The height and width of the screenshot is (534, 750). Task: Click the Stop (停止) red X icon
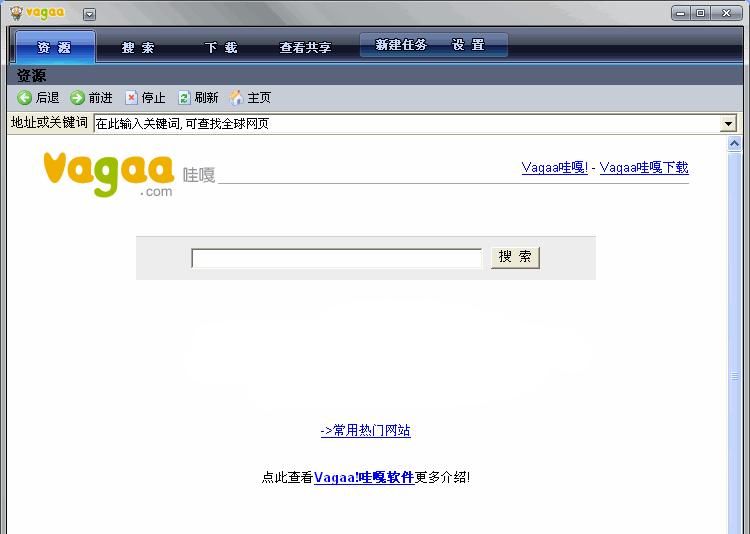pos(131,98)
